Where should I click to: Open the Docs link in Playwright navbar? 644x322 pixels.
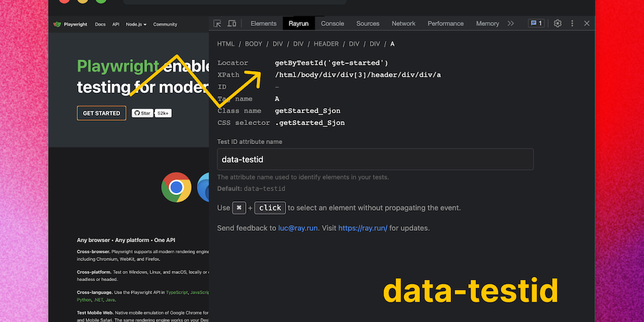(x=100, y=25)
